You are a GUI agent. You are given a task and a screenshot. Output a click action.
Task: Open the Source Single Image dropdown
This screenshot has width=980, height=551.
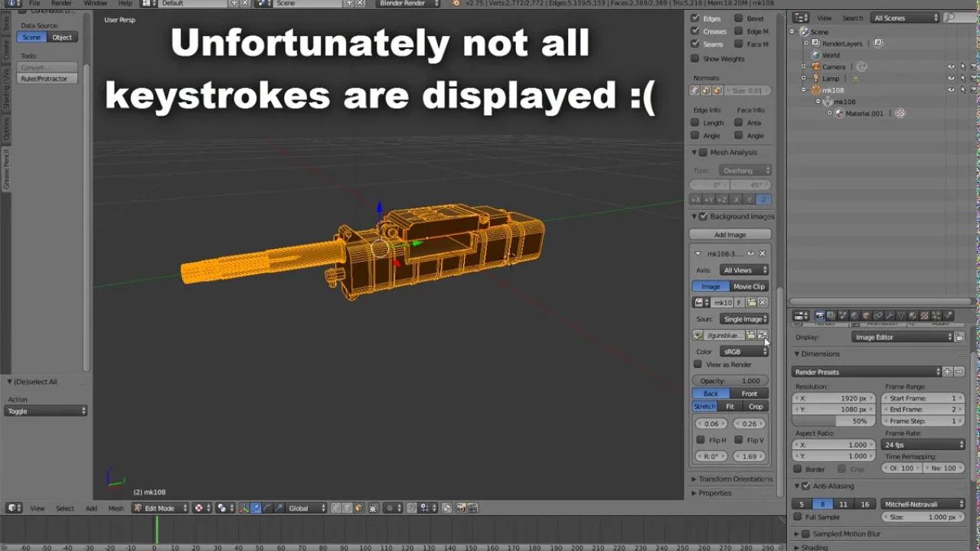[x=743, y=319]
